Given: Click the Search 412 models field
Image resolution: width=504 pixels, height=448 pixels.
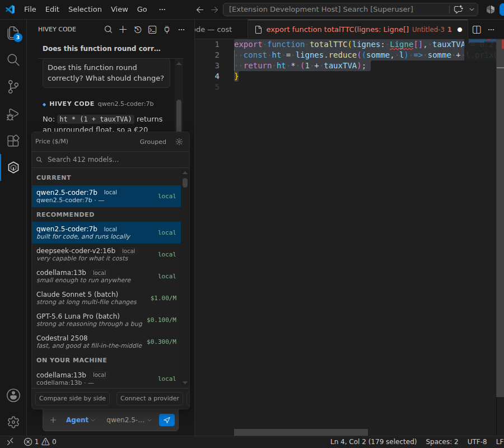Looking at the screenshot, I should click(110, 160).
